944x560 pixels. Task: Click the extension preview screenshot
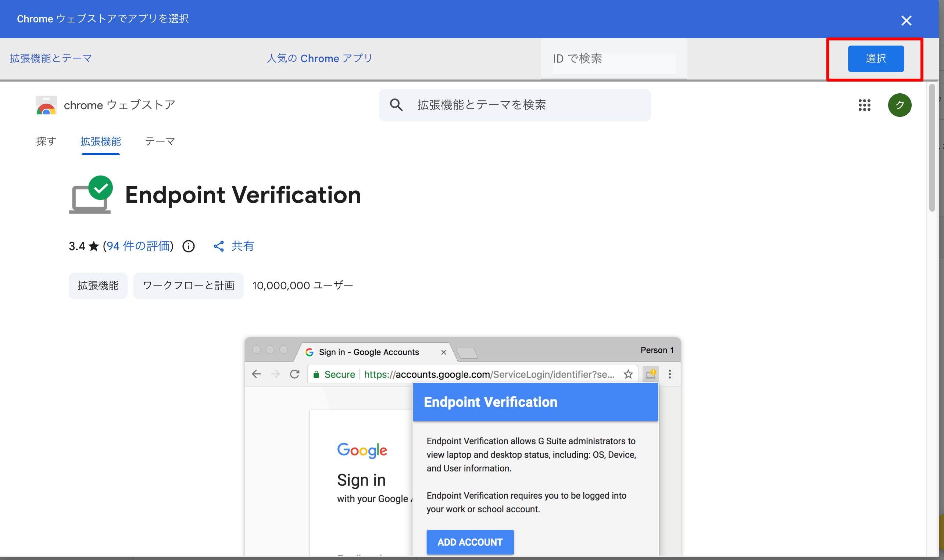[462, 446]
